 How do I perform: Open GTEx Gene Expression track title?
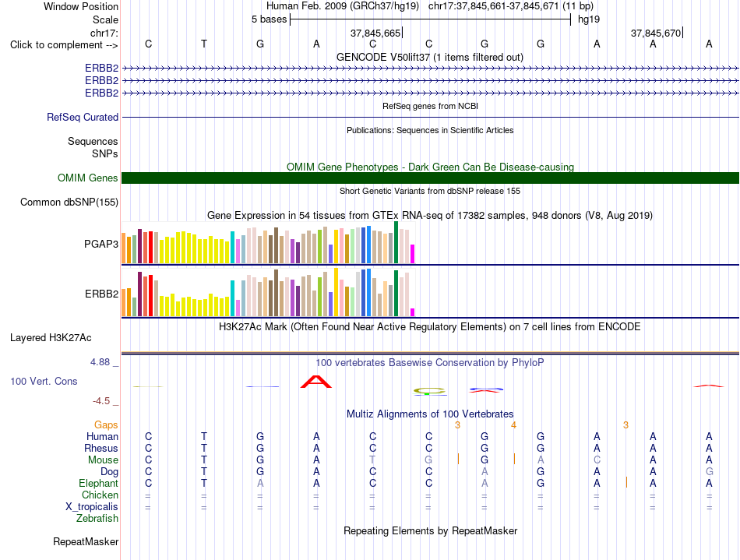click(430, 216)
